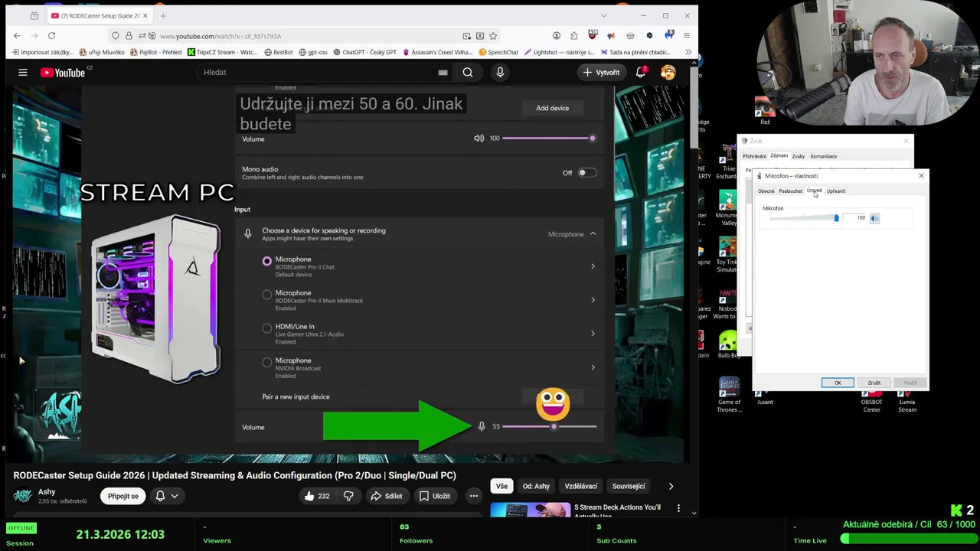
Task: Click the browser URL address bar
Action: click(x=306, y=36)
